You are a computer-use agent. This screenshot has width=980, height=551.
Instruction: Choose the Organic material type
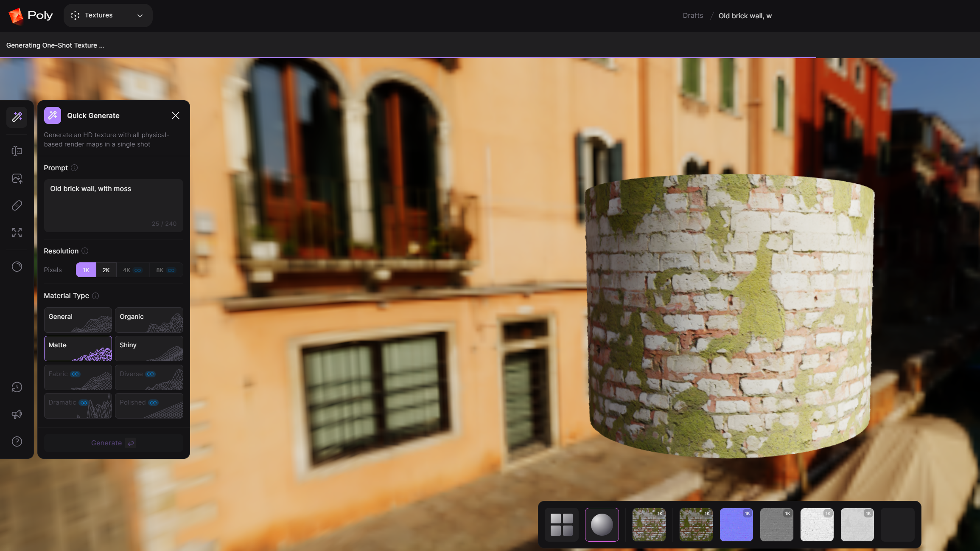[149, 320]
